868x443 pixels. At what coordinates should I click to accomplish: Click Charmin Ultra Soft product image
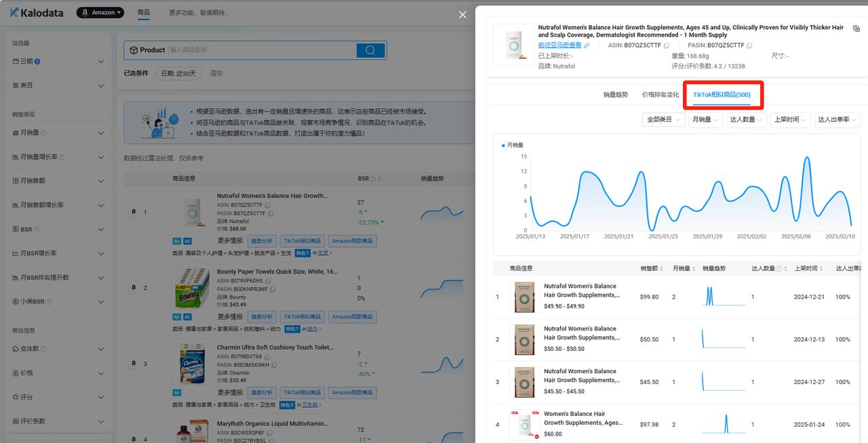tap(192, 364)
